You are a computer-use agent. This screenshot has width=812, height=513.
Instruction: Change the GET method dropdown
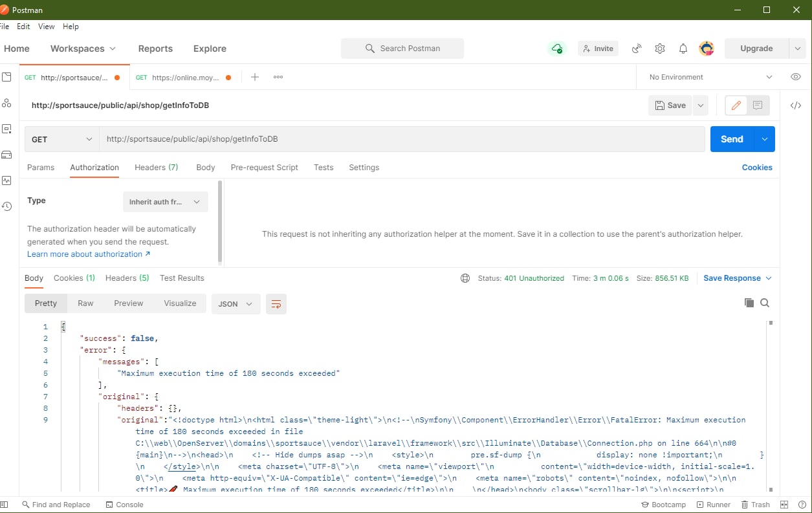pos(61,139)
